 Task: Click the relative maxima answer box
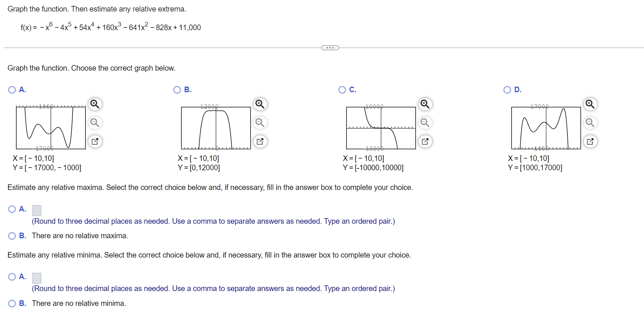click(x=36, y=210)
